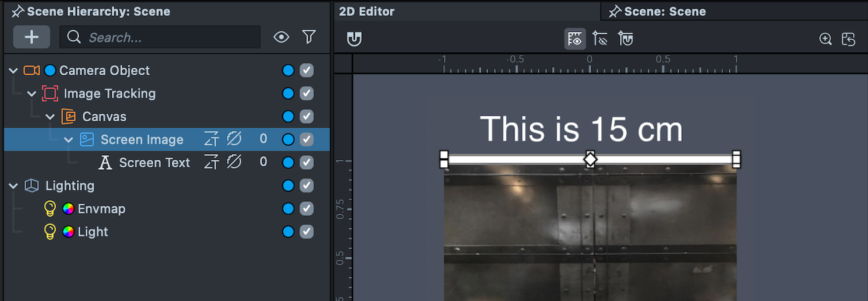Switch to the Scene: Scene tab

coord(665,11)
